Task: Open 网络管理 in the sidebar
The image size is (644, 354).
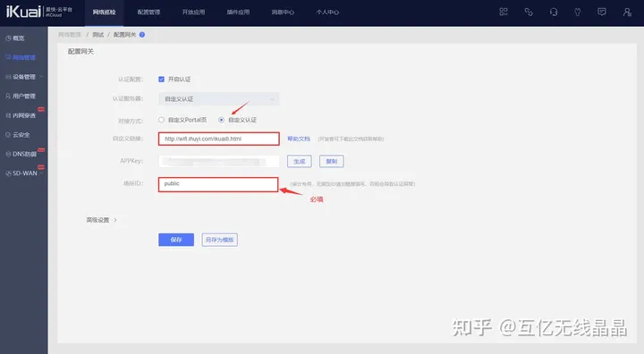Action: (24, 57)
